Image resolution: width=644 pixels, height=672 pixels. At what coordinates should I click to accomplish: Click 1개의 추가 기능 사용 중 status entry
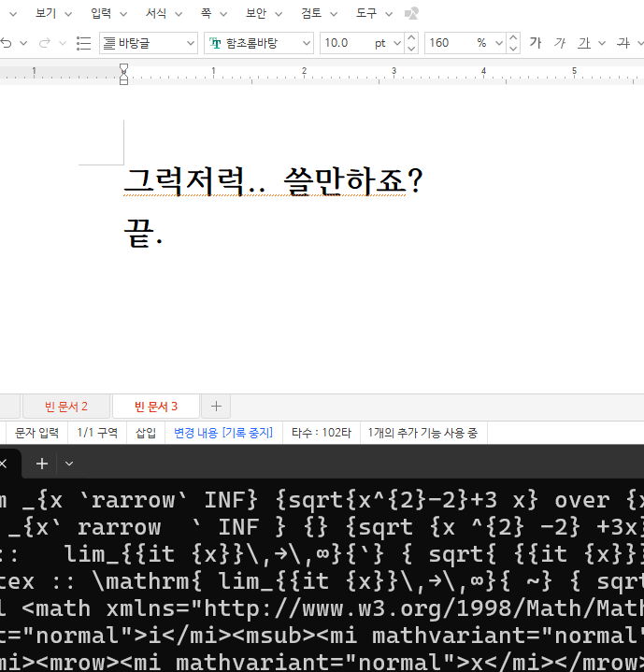pos(422,433)
